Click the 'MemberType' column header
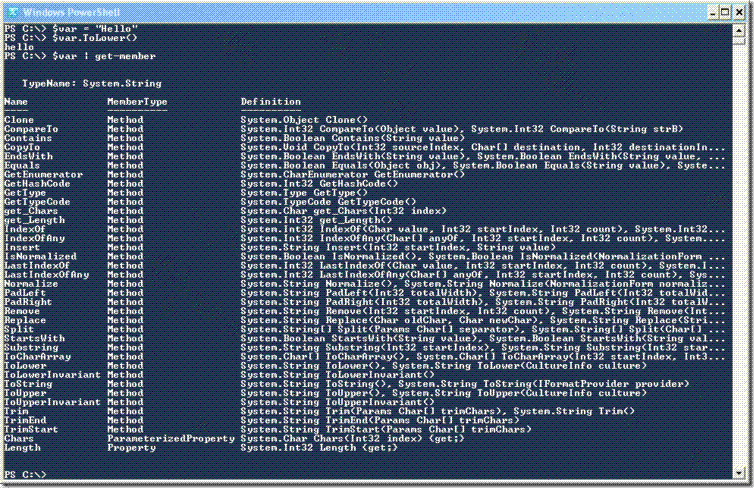Image resolution: width=754 pixels, height=488 pixels. coord(137,101)
